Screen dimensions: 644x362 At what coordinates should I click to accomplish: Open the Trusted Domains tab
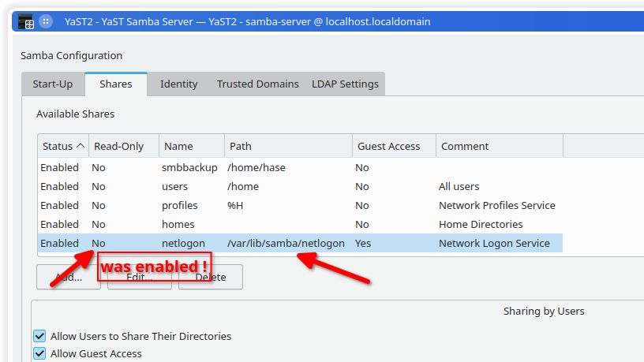[257, 84]
